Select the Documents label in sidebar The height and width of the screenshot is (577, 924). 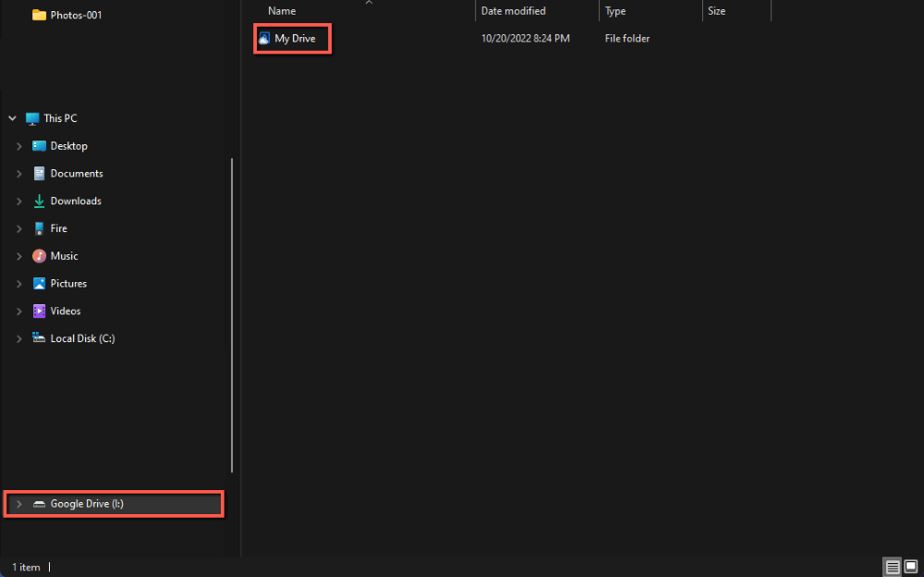tap(77, 174)
